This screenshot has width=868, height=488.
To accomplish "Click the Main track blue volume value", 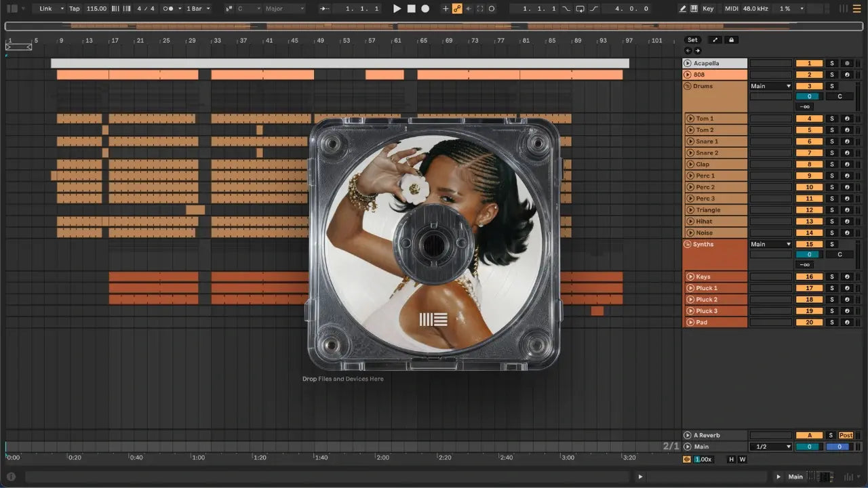I will click(x=838, y=447).
